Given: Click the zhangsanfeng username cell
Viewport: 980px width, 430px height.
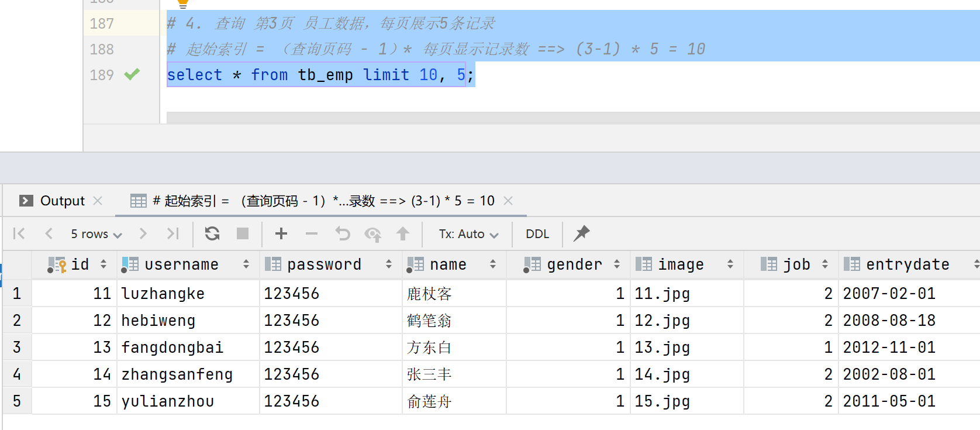Looking at the screenshot, I should tap(188, 374).
